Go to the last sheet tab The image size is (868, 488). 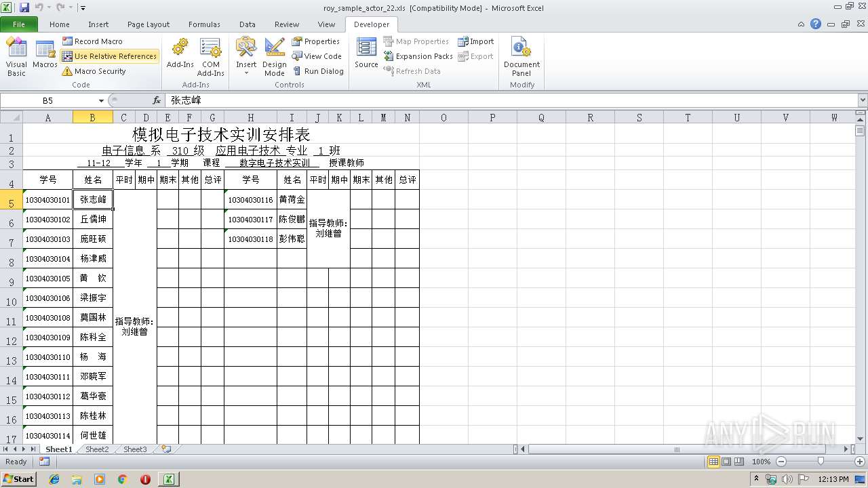[x=33, y=449]
